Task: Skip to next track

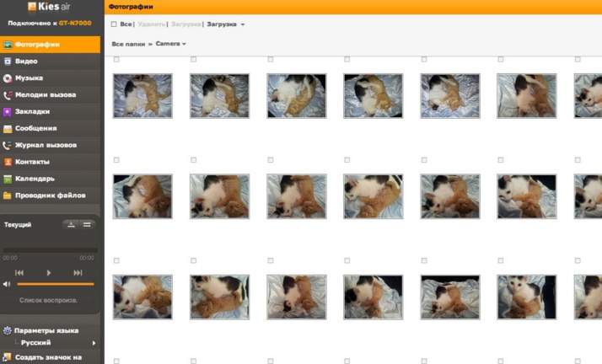Action: pos(78,273)
